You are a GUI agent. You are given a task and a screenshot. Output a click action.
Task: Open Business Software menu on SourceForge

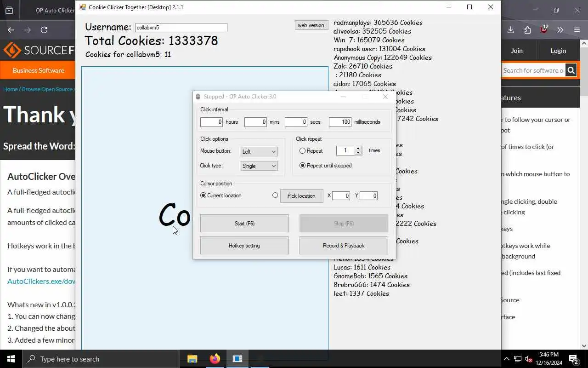point(39,70)
